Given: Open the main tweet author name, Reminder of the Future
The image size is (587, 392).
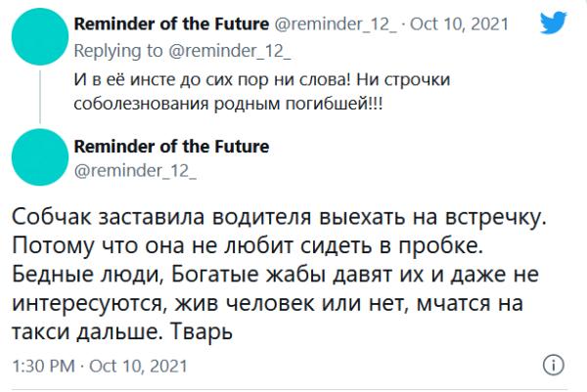Looking at the screenshot, I should pos(171,147).
